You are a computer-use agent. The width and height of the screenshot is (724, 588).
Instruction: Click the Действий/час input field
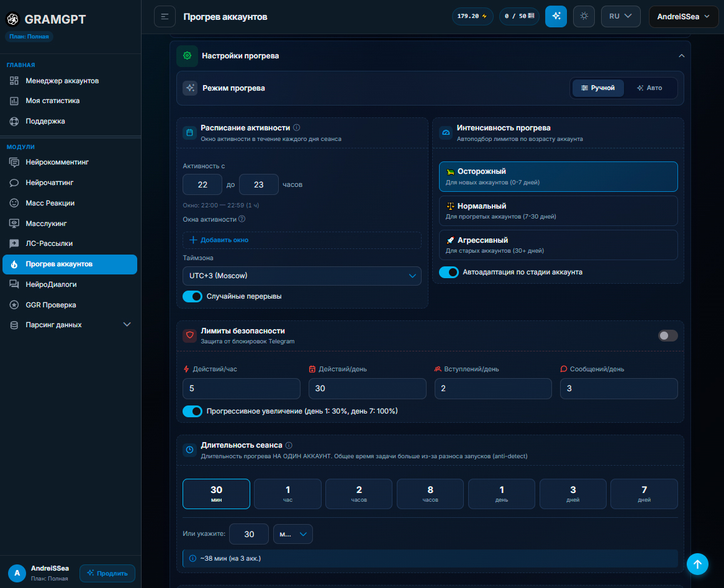[x=242, y=389]
